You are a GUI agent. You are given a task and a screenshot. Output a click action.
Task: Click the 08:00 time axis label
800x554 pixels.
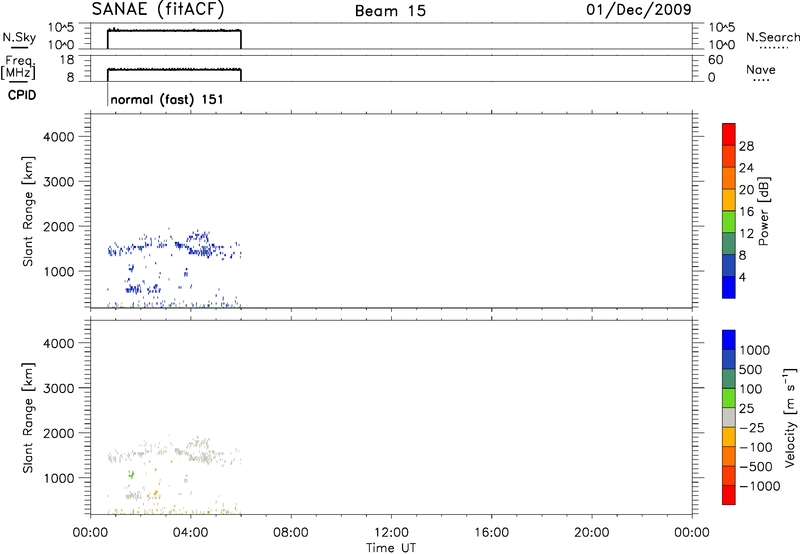tap(291, 533)
